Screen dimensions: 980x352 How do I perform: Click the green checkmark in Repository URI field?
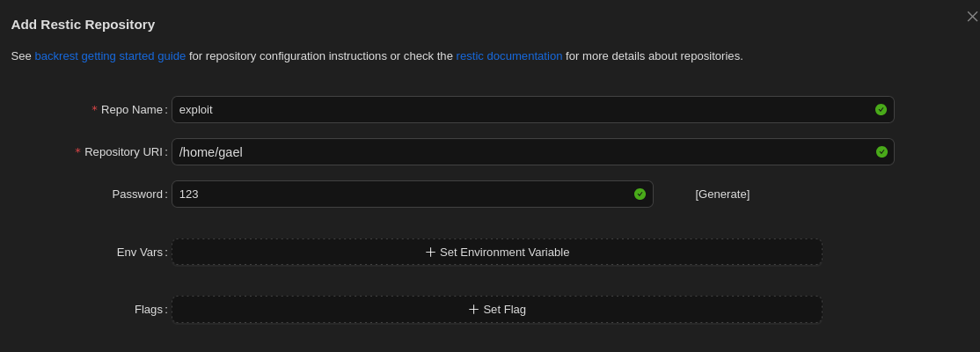(881, 152)
